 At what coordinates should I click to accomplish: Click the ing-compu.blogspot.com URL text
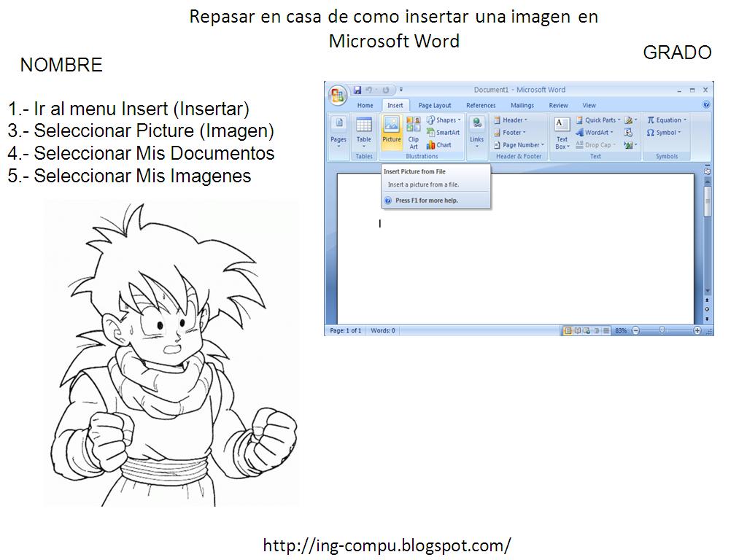(387, 545)
